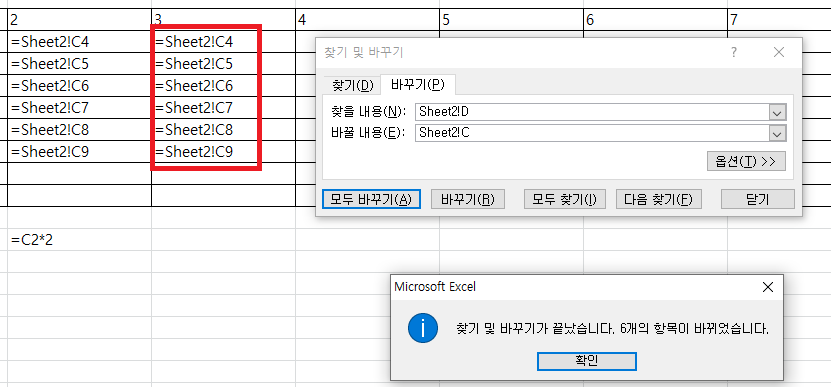The width and height of the screenshot is (831, 387).
Task: Select =Sheet2!C8 cell under column 3
Action: (x=223, y=129)
